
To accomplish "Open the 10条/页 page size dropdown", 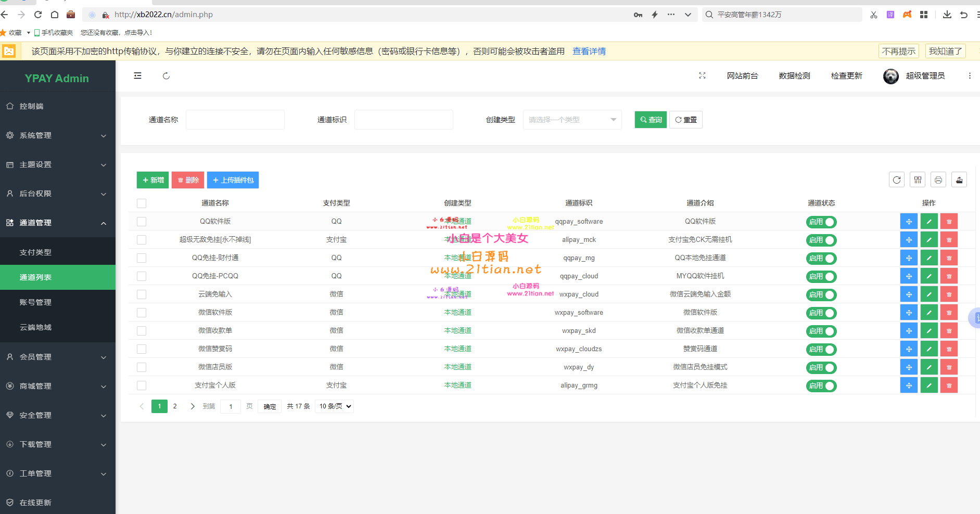I will [x=334, y=406].
